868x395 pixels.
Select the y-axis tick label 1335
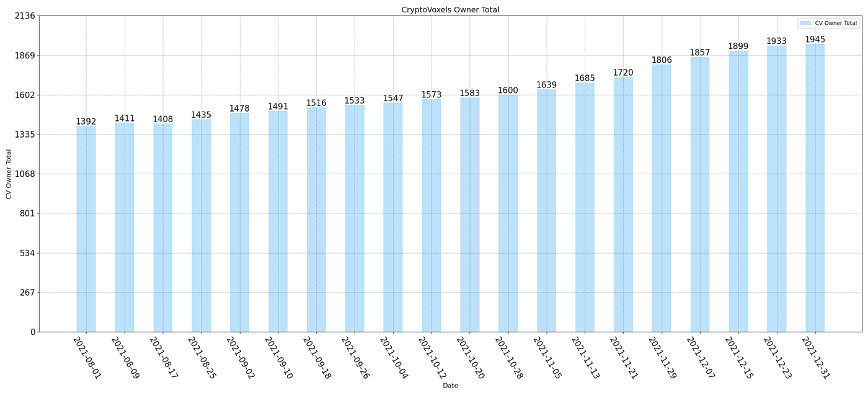pyautogui.click(x=24, y=135)
